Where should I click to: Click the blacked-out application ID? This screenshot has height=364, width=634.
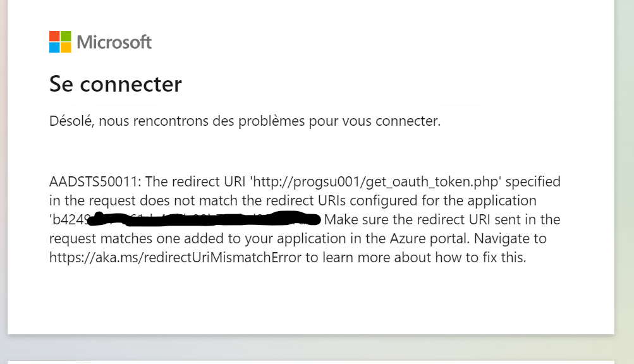[185, 219]
